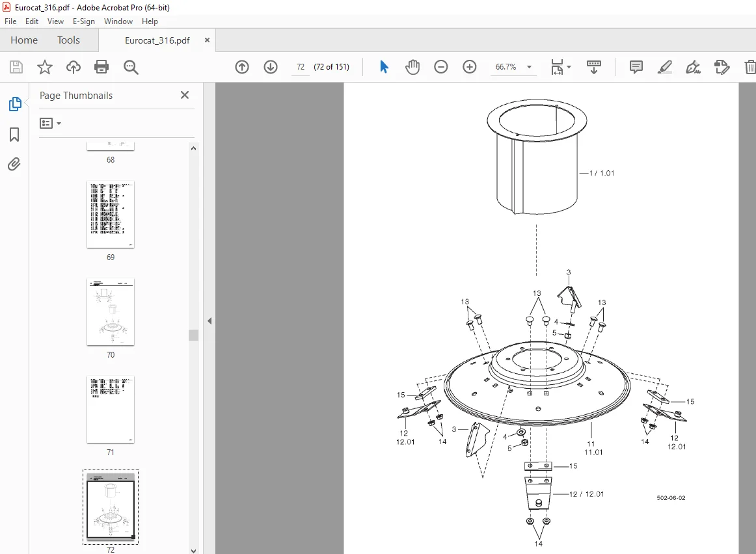The width and height of the screenshot is (756, 554).
Task: Click the cloud upload icon
Action: 74,67
